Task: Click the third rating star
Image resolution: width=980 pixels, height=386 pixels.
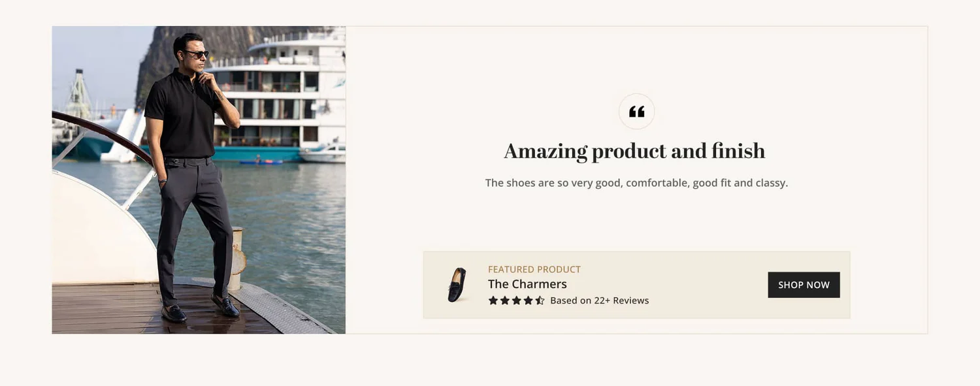Action: pos(516,300)
